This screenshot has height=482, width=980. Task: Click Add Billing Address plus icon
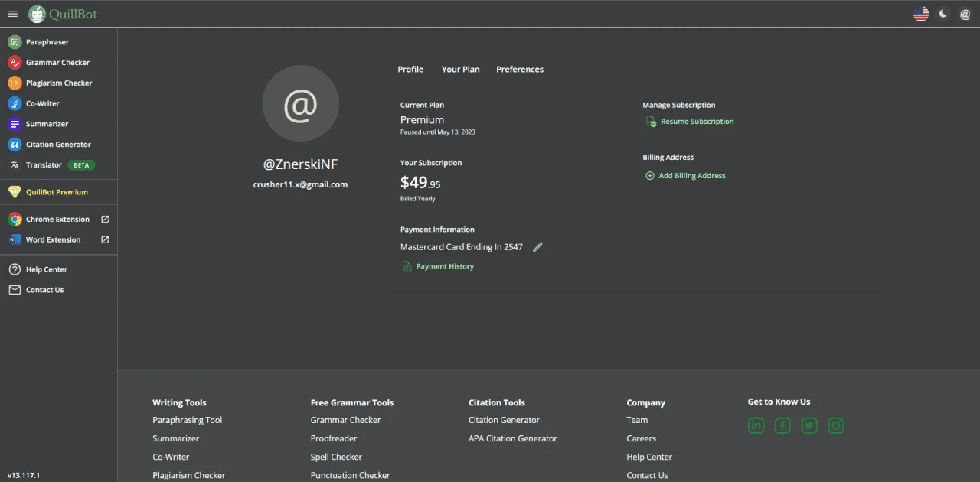point(650,176)
